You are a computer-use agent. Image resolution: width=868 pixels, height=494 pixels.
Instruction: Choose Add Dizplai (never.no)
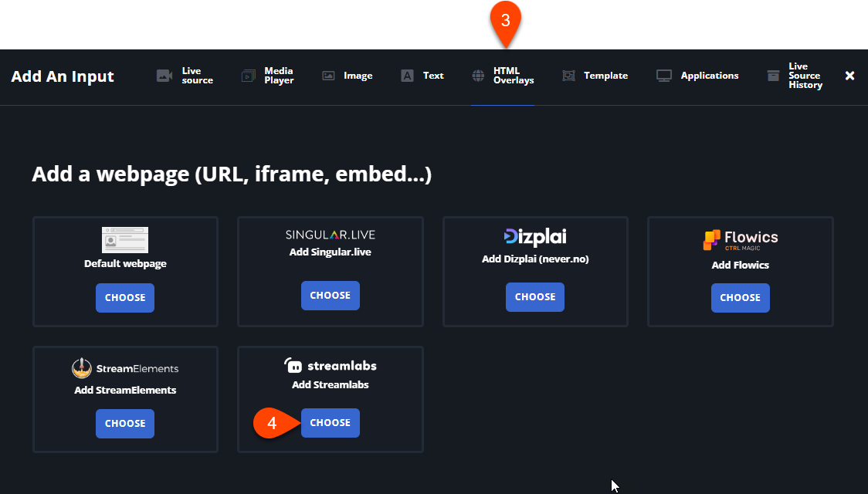(x=535, y=297)
